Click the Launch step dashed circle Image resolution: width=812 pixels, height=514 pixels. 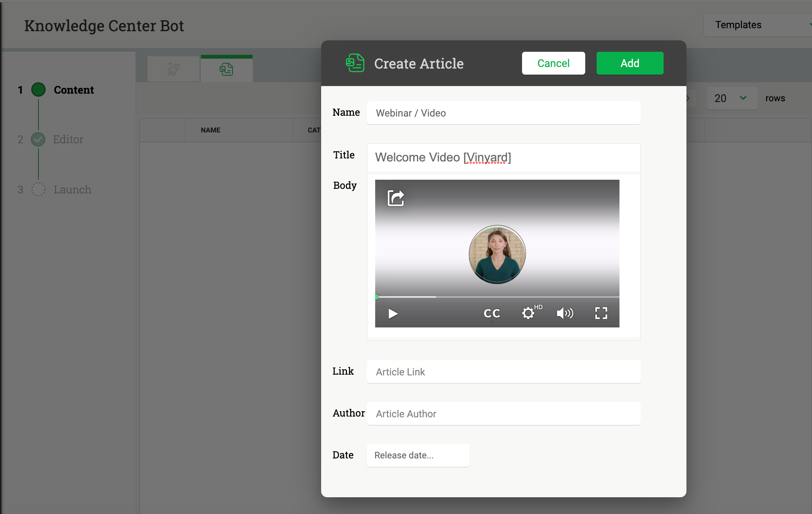[38, 189]
